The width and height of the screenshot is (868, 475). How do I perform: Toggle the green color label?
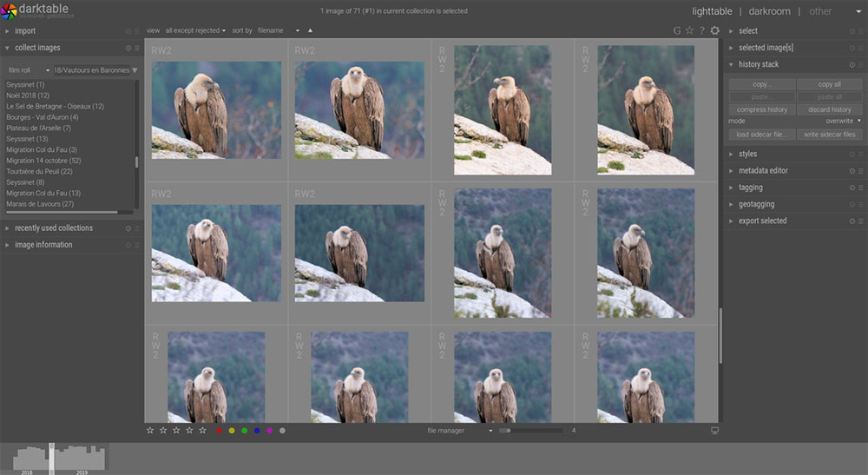(245, 431)
